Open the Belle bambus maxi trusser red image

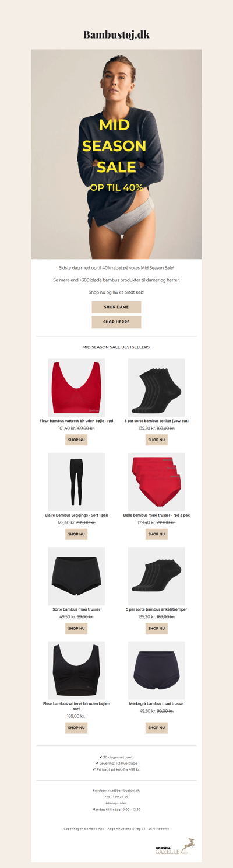(x=157, y=482)
